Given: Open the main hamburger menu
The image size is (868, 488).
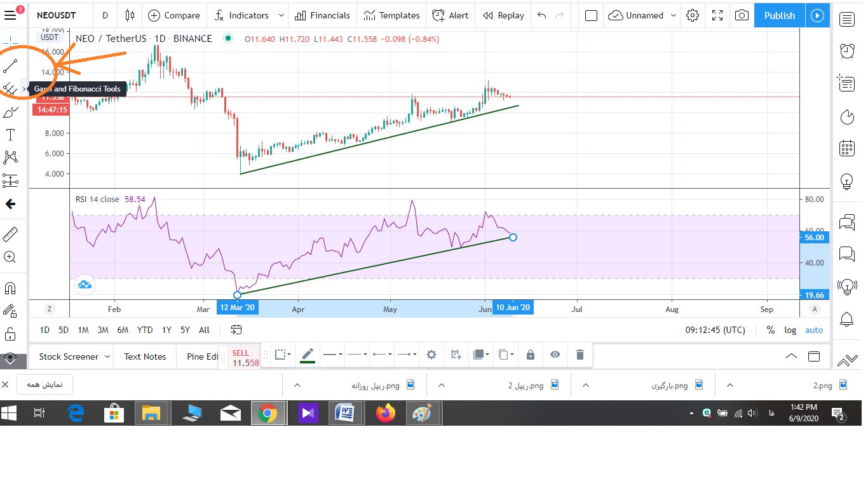Looking at the screenshot, I should pos(10,15).
